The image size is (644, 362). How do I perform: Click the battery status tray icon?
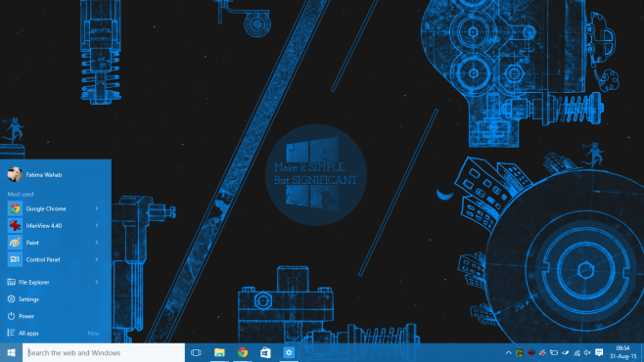(x=554, y=353)
